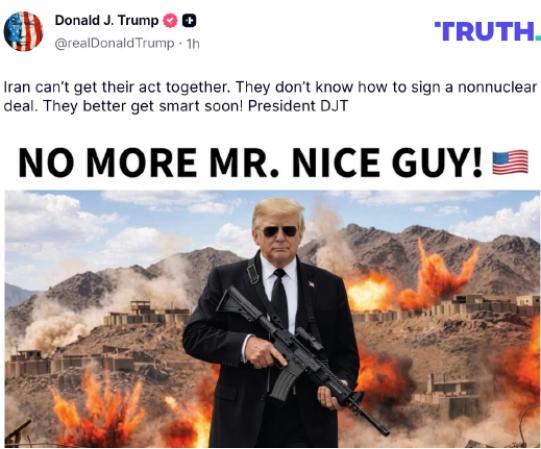
Task: Click the dark plus badge beside the name
Action: pos(189,21)
